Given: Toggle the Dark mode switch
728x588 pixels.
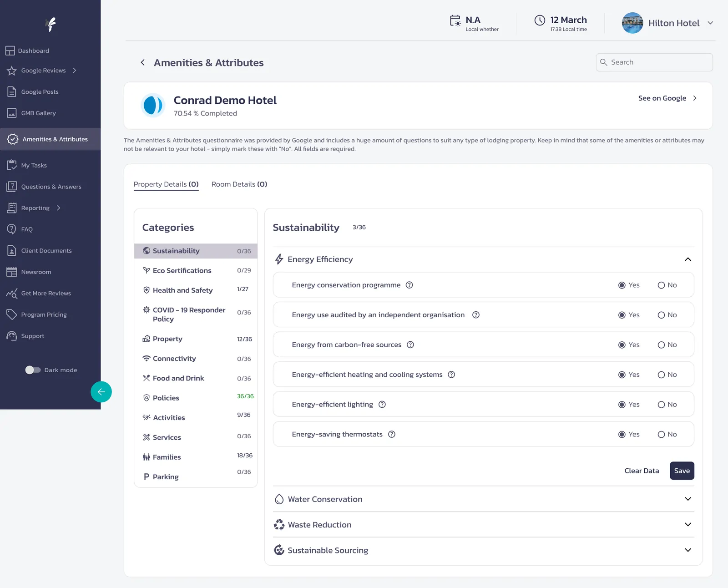Looking at the screenshot, I should 33,370.
